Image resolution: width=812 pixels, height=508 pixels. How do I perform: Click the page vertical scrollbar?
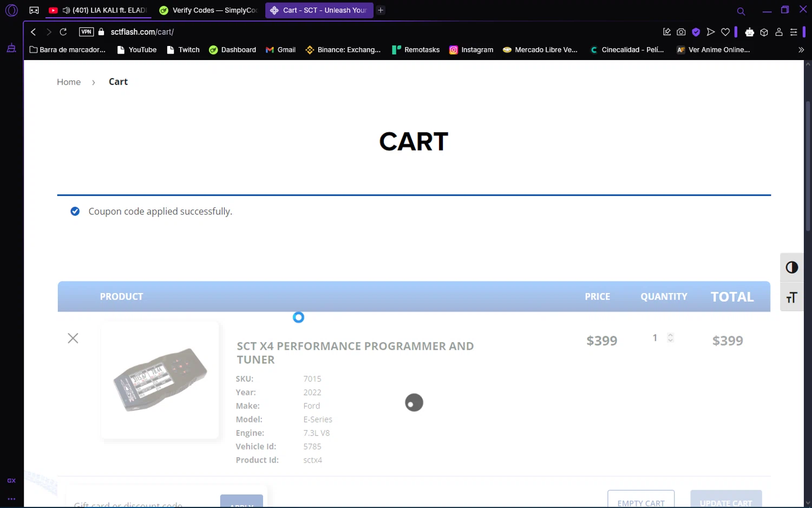pyautogui.click(x=808, y=166)
